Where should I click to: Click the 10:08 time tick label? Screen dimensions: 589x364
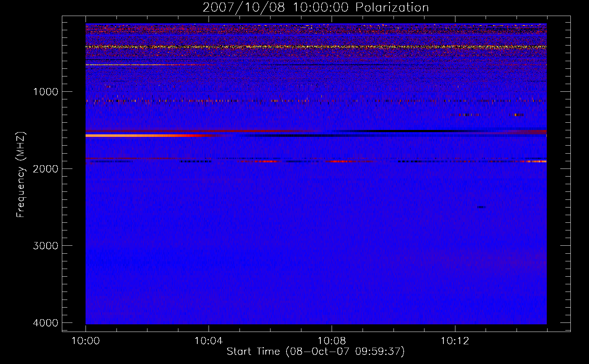coord(332,341)
